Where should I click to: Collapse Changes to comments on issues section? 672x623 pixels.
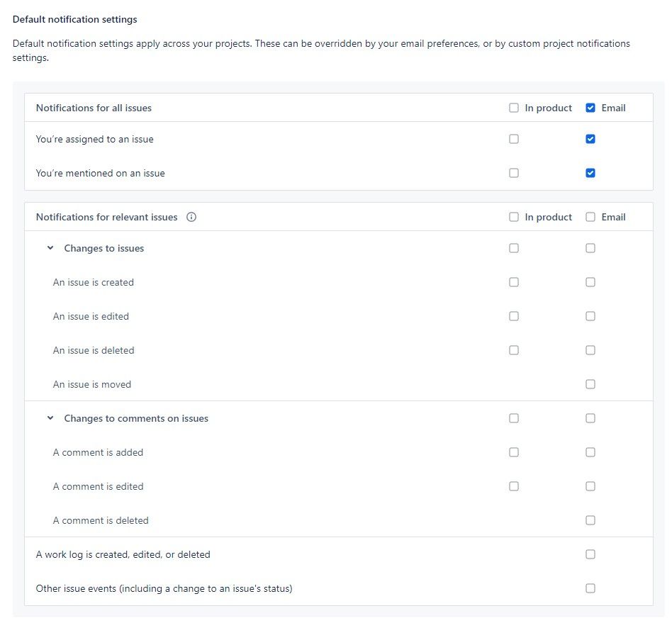(x=50, y=417)
